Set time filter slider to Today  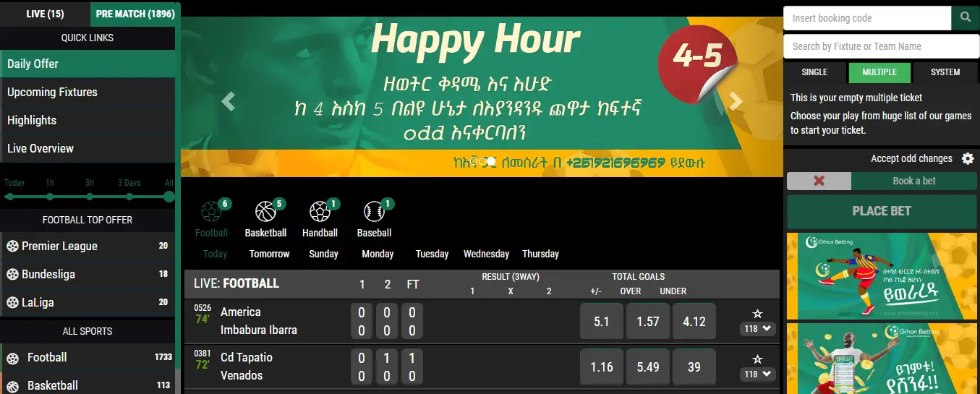[10, 196]
